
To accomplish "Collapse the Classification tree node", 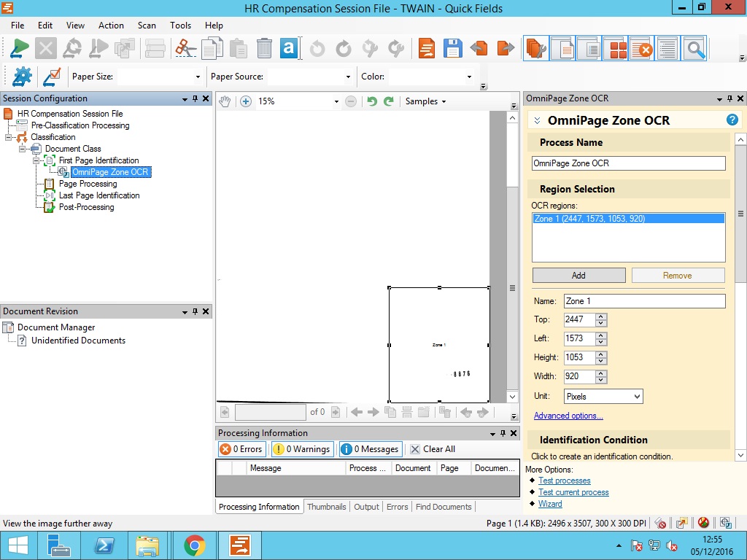I will [9, 137].
